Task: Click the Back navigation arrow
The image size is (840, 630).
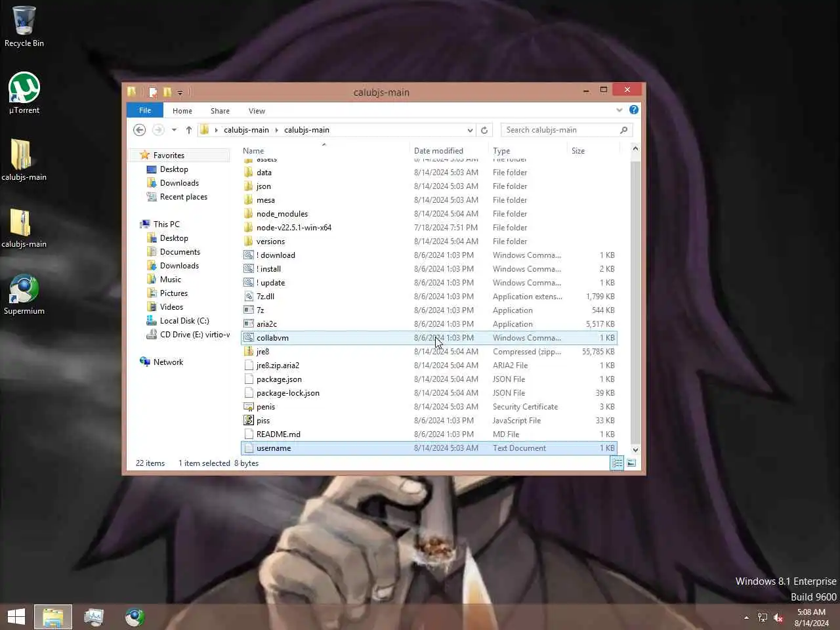Action: tap(139, 130)
